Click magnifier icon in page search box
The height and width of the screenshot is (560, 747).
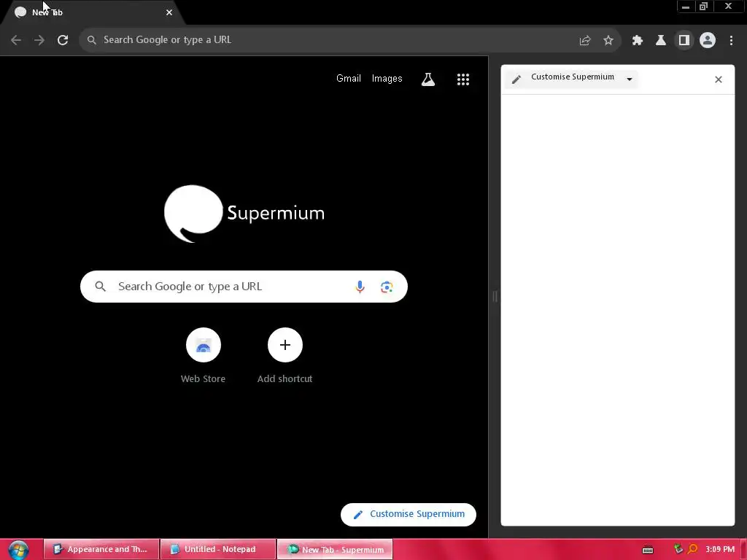100,287
